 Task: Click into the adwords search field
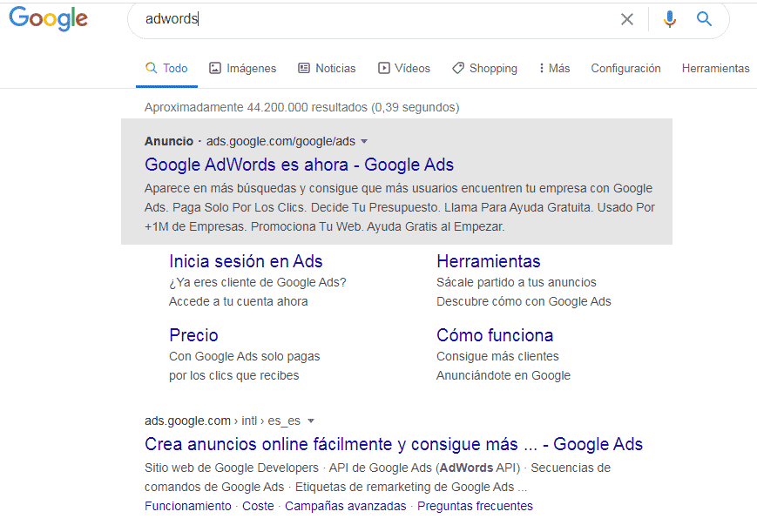click(376, 19)
